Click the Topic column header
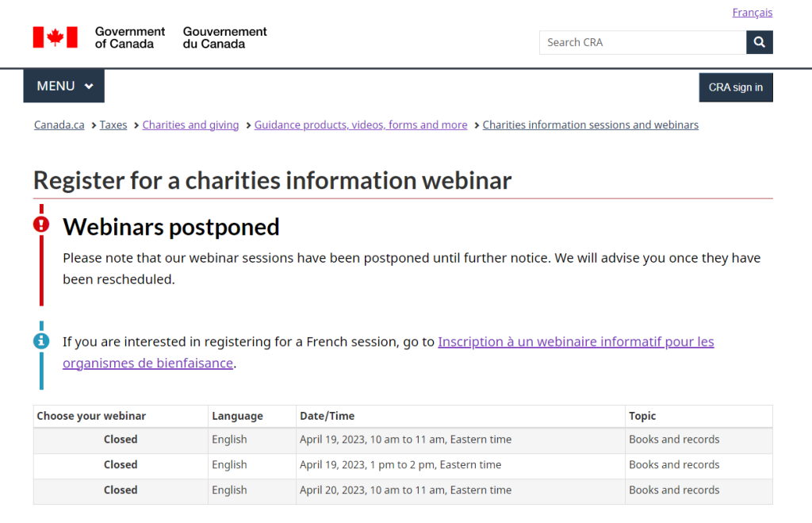 [x=642, y=416]
